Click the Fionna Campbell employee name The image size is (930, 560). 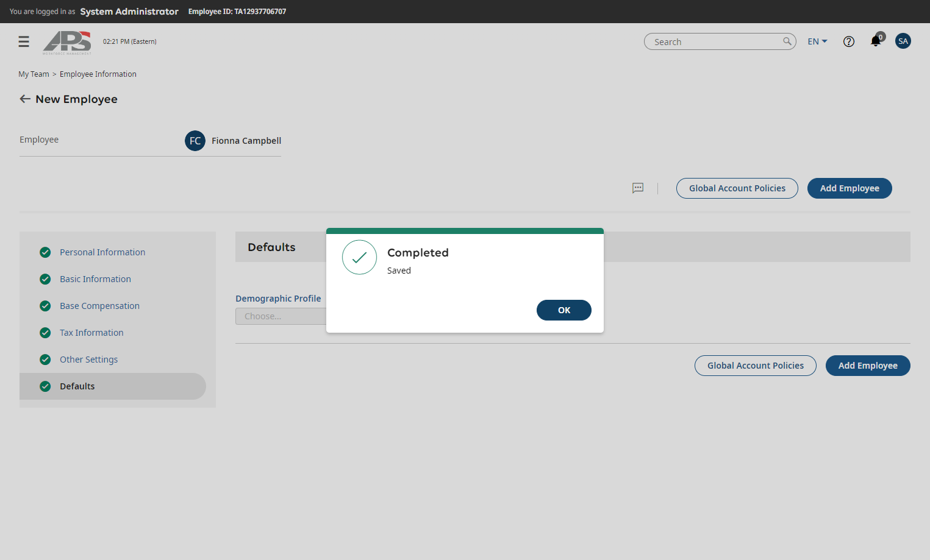(246, 141)
